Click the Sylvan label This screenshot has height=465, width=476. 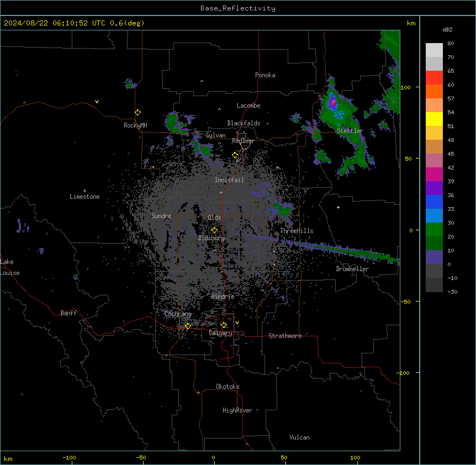(x=215, y=135)
